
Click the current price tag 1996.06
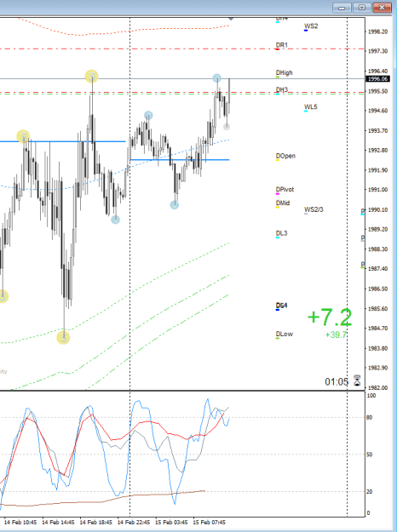377,78
